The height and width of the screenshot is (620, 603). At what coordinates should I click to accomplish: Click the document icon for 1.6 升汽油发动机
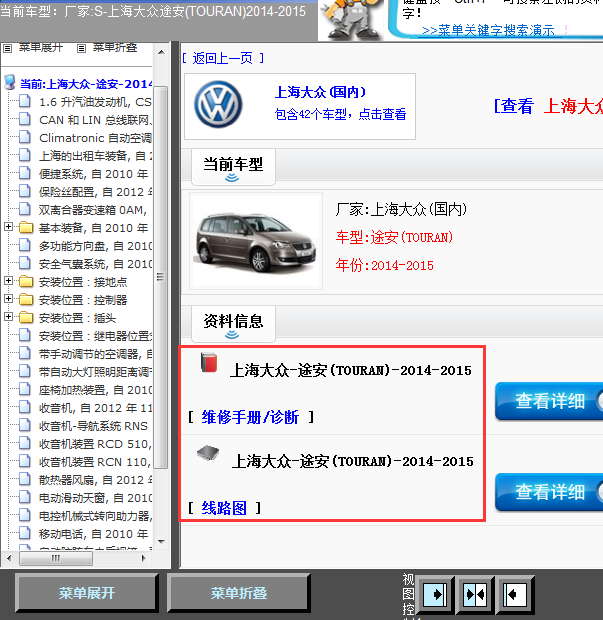click(25, 101)
